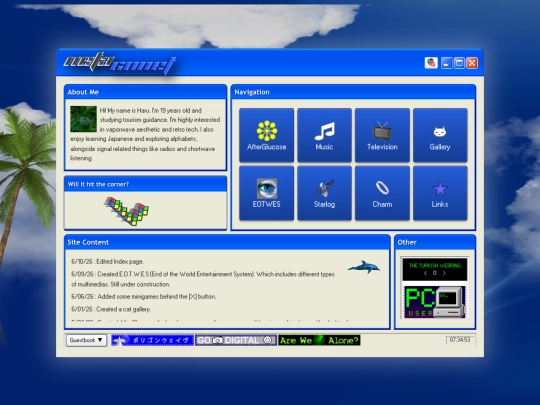Click the Navigation panel header

tap(353, 92)
